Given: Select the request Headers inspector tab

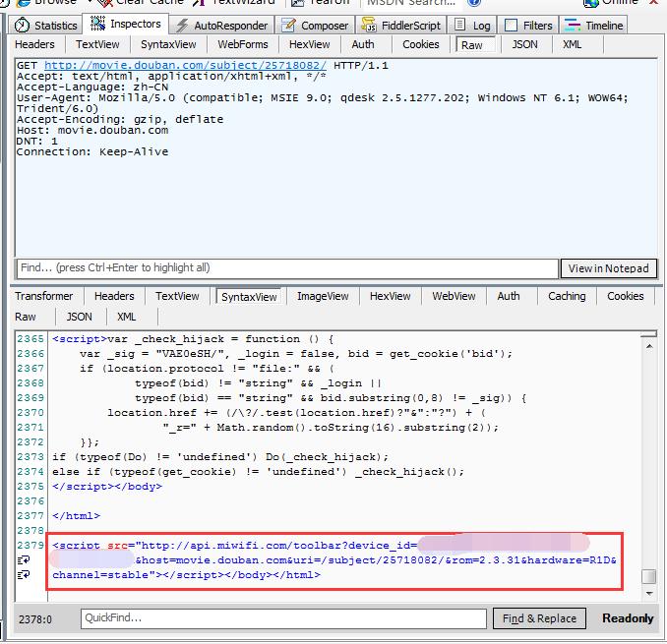Looking at the screenshot, I should click(x=34, y=44).
